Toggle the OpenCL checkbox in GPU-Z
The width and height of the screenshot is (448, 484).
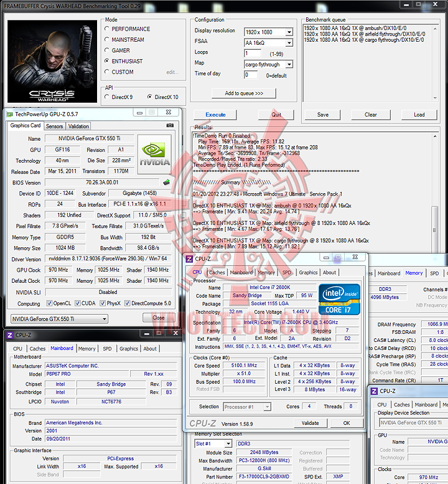click(49, 303)
